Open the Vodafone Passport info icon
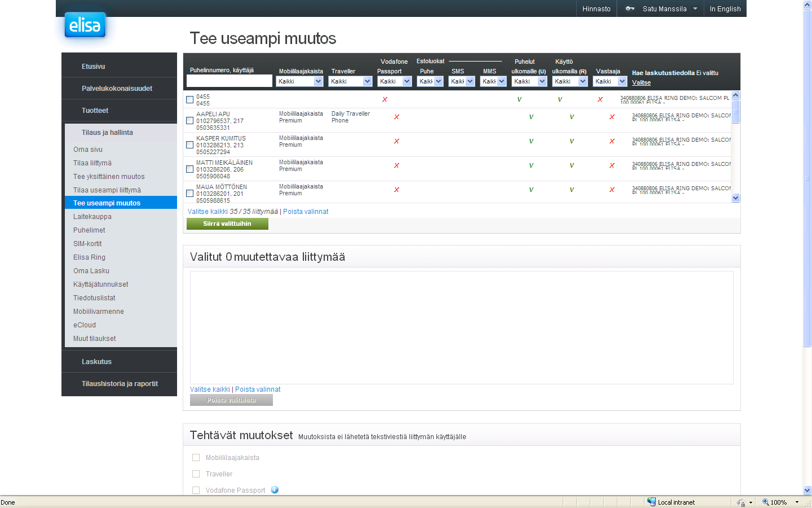The height and width of the screenshot is (508, 812). 275,490
